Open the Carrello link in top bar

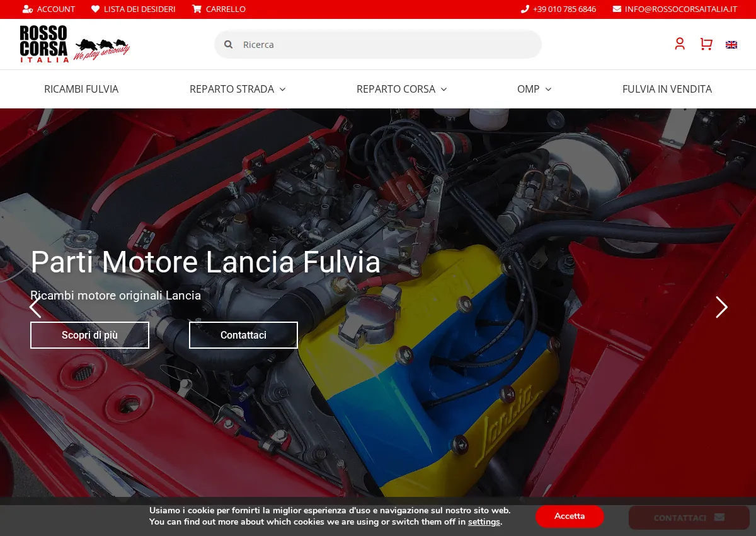click(x=219, y=9)
